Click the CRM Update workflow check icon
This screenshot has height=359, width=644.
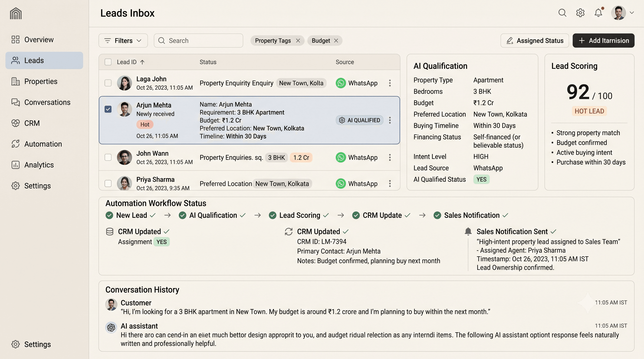tap(356, 215)
